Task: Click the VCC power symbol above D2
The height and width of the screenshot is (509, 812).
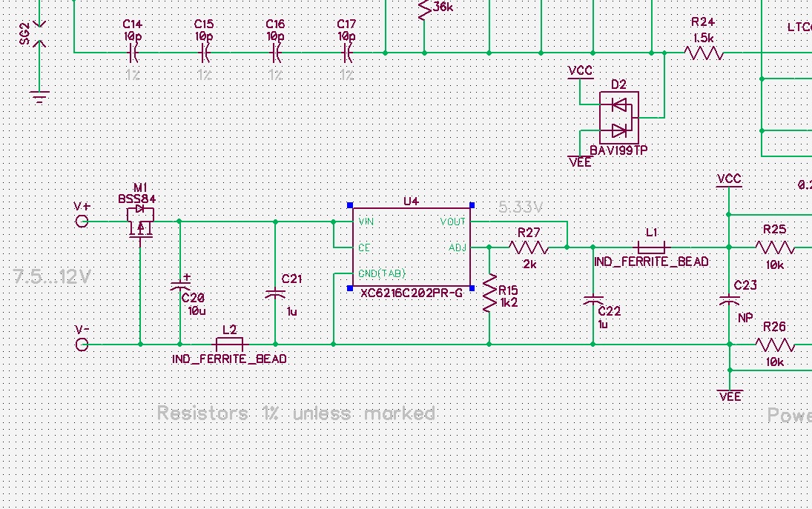Action: (580, 74)
